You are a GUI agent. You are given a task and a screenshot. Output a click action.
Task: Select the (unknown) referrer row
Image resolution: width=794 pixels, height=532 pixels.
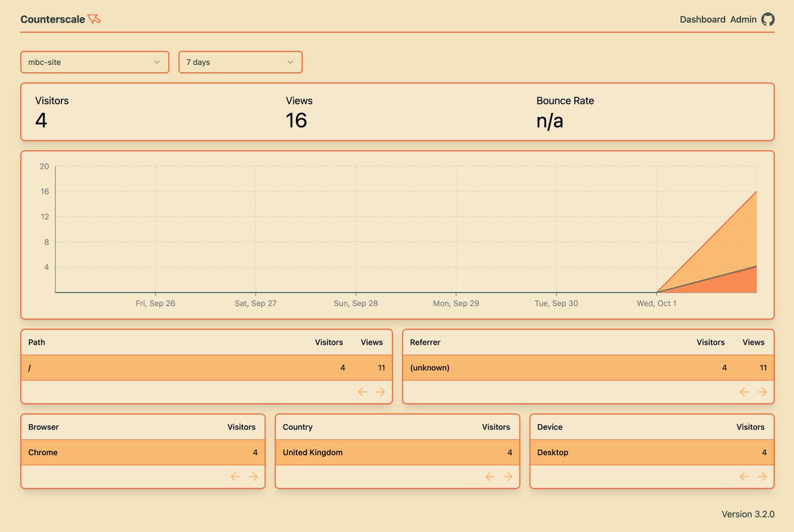click(x=588, y=367)
